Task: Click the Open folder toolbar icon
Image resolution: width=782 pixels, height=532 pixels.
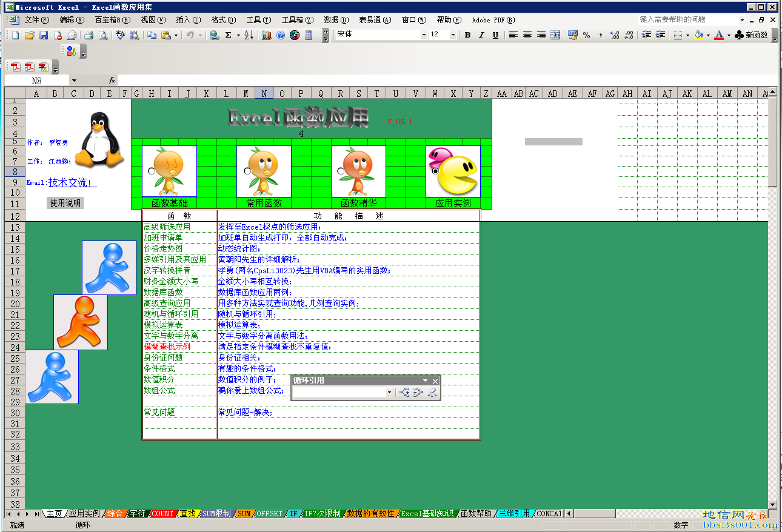Action: click(29, 35)
